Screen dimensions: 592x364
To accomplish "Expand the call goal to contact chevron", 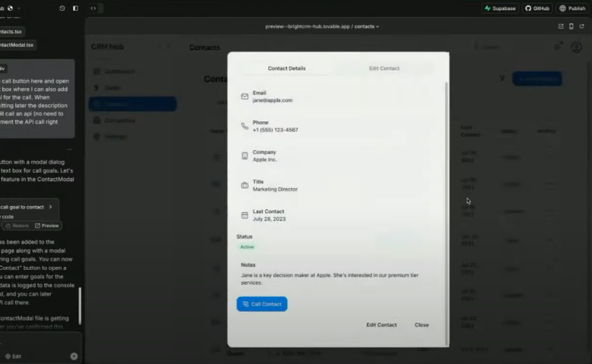I will point(51,207).
